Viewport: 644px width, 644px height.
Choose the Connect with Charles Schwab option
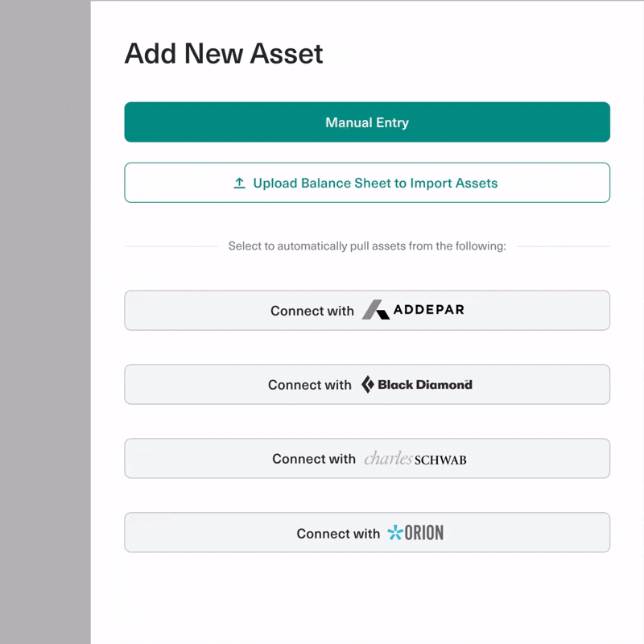[367, 458]
